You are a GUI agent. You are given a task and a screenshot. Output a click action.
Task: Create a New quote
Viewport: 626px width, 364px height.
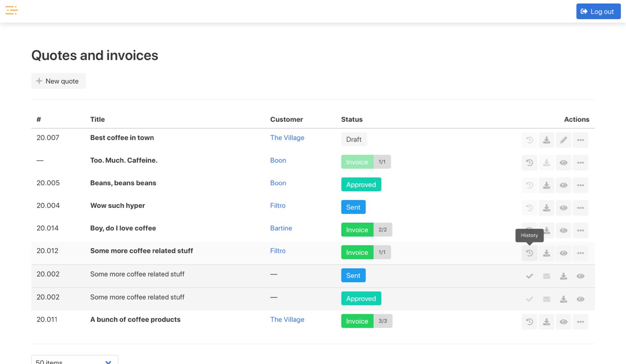(x=59, y=81)
